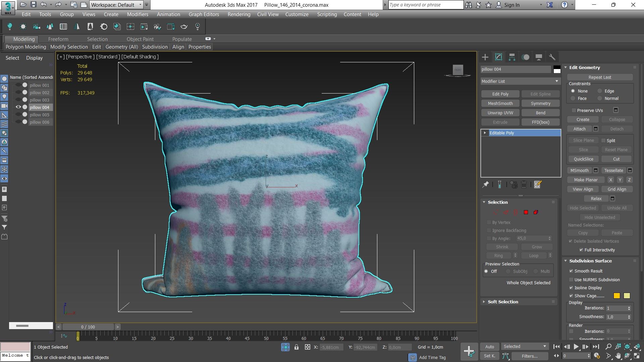Screen dimensions: 644x362
Task: Click the Attach button
Action: [579, 129]
